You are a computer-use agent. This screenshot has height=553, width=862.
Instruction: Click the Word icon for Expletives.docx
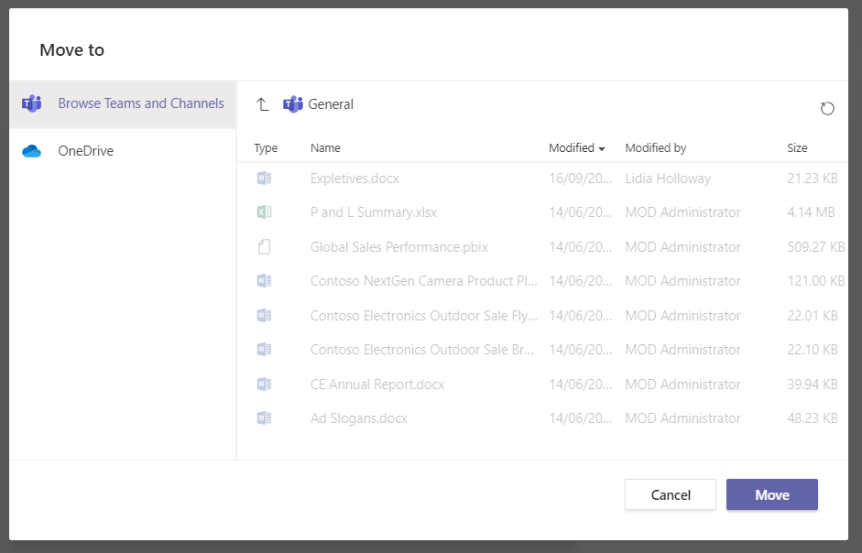(264, 178)
